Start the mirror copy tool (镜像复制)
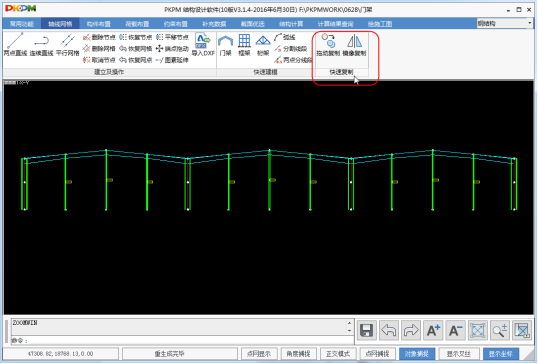538x364 pixels. tap(354, 45)
